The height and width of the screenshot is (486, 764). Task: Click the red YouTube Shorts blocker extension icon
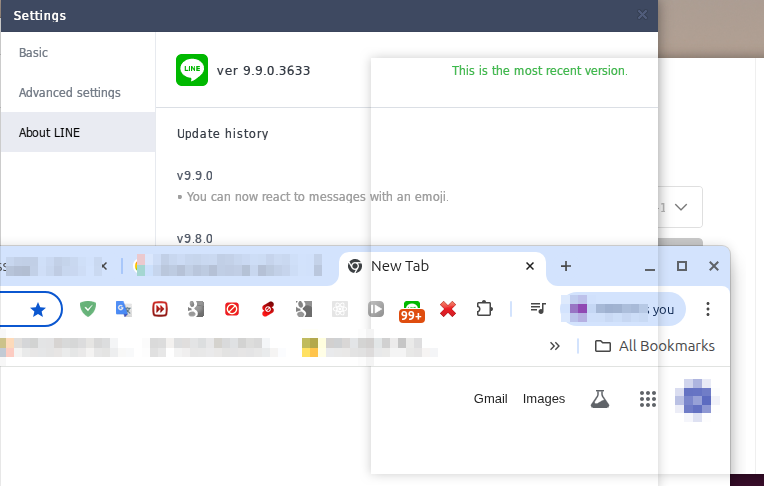point(267,309)
